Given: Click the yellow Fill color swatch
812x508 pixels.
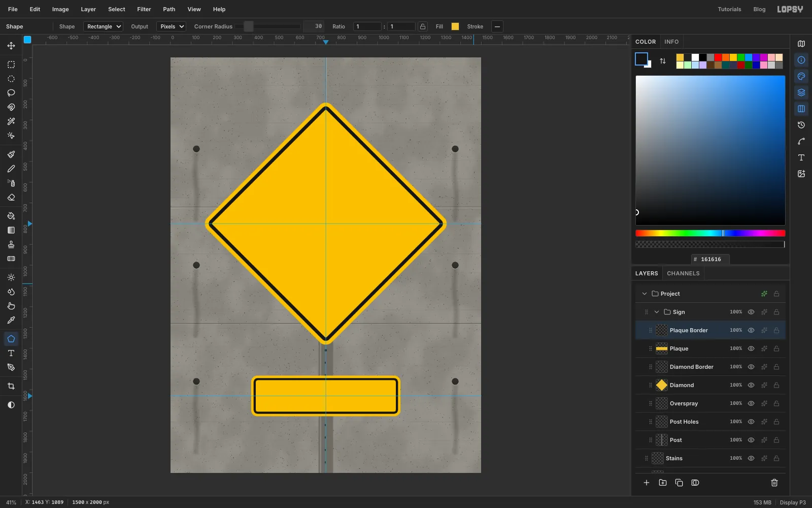Looking at the screenshot, I should click(x=455, y=26).
